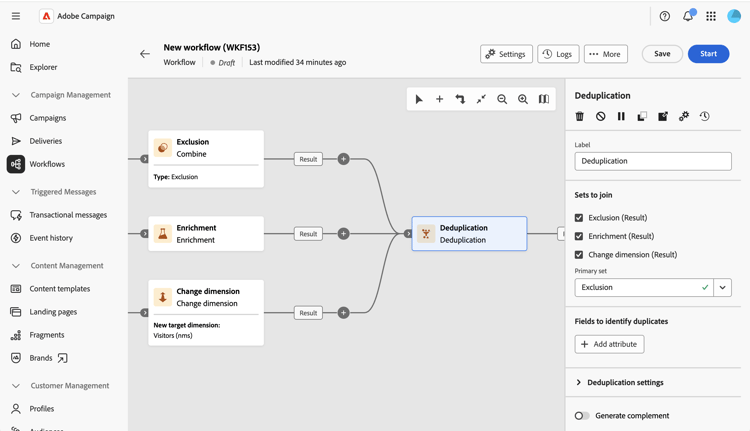Click the Change dimension activity icon
Screen dimensions: 750x431
[163, 297]
